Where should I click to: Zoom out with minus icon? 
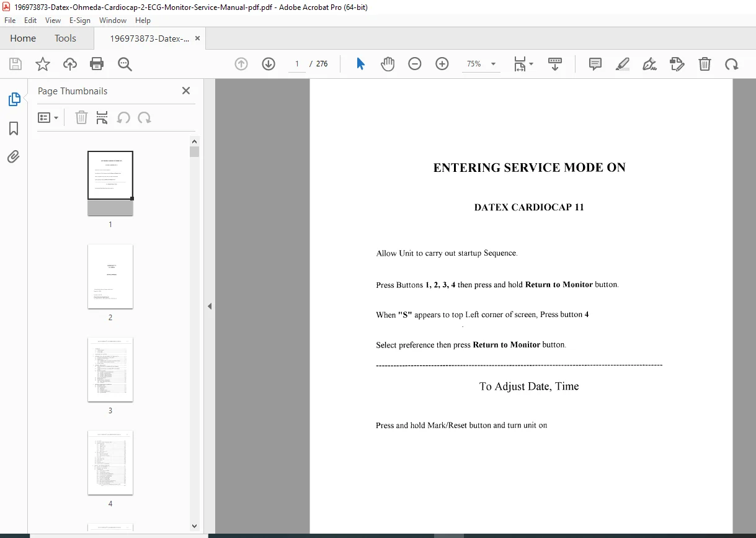(415, 64)
